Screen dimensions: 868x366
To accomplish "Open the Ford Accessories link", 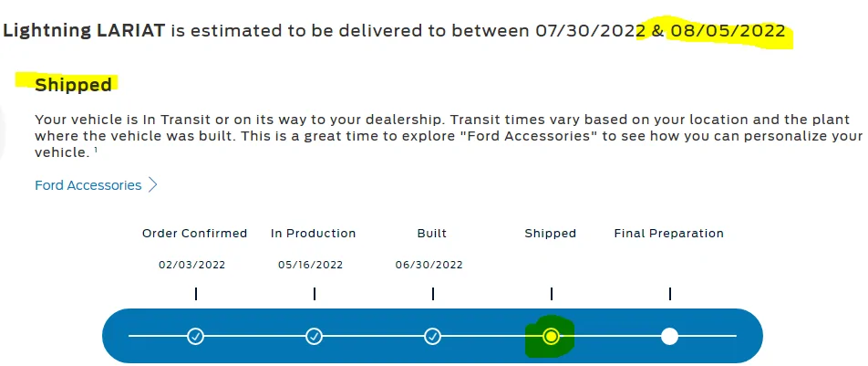I will 88,185.
